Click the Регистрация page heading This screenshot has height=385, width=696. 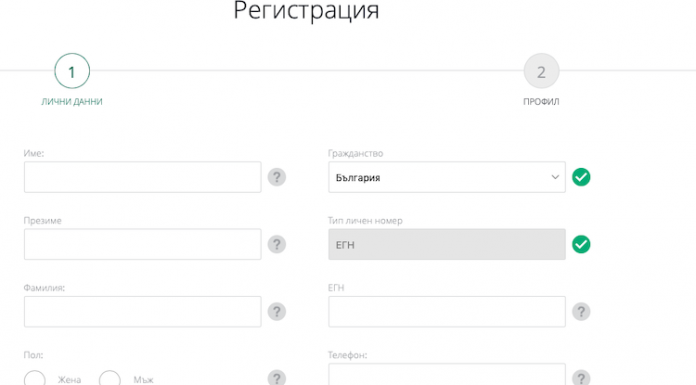[x=306, y=11]
